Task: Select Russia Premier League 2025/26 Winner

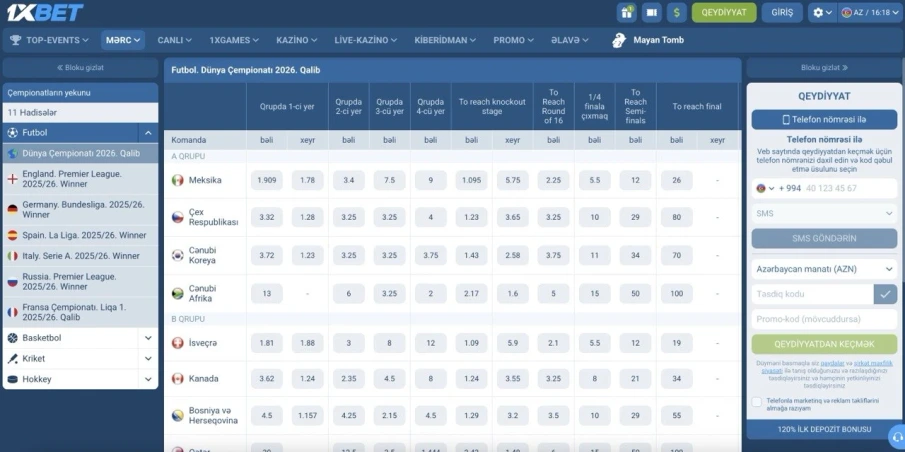Action: [80, 282]
